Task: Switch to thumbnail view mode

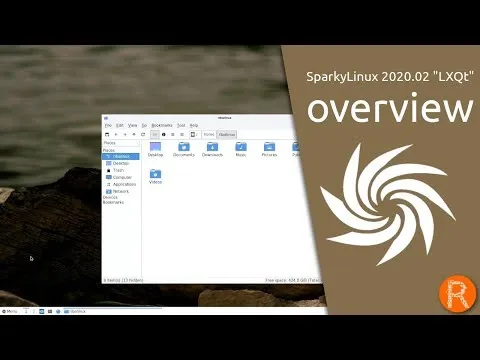Action: (164, 134)
